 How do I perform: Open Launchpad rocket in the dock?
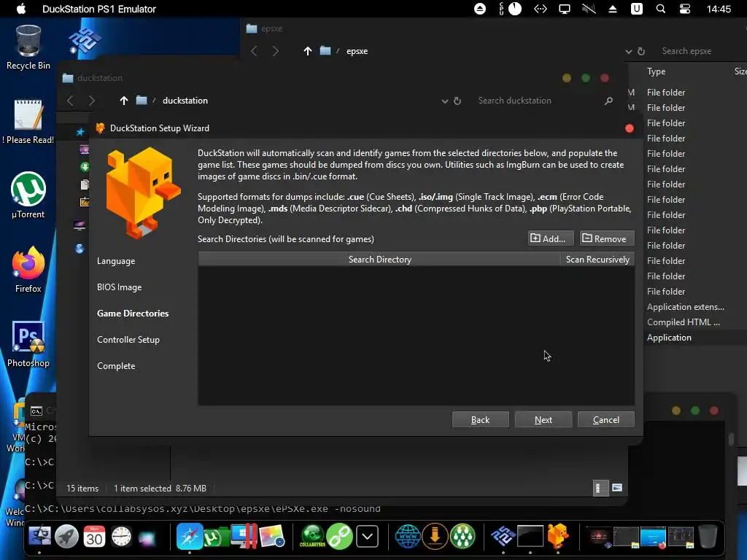(66, 536)
